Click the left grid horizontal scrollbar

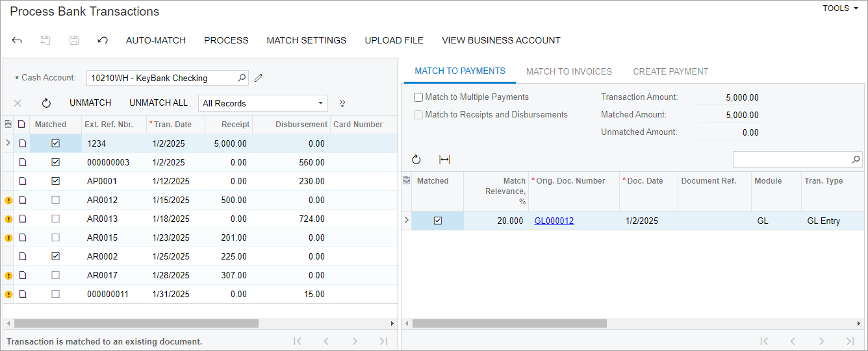136,323
